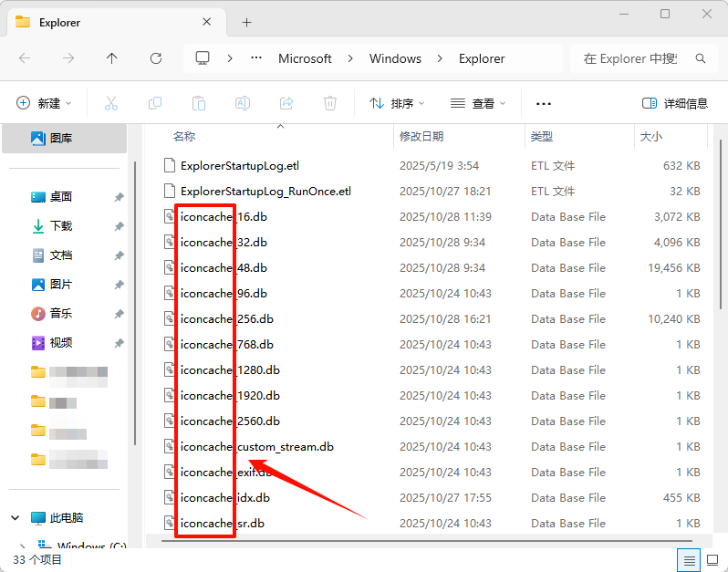The width and height of the screenshot is (728, 572).
Task: Click the Copy icon in toolbar
Action: pos(155,103)
